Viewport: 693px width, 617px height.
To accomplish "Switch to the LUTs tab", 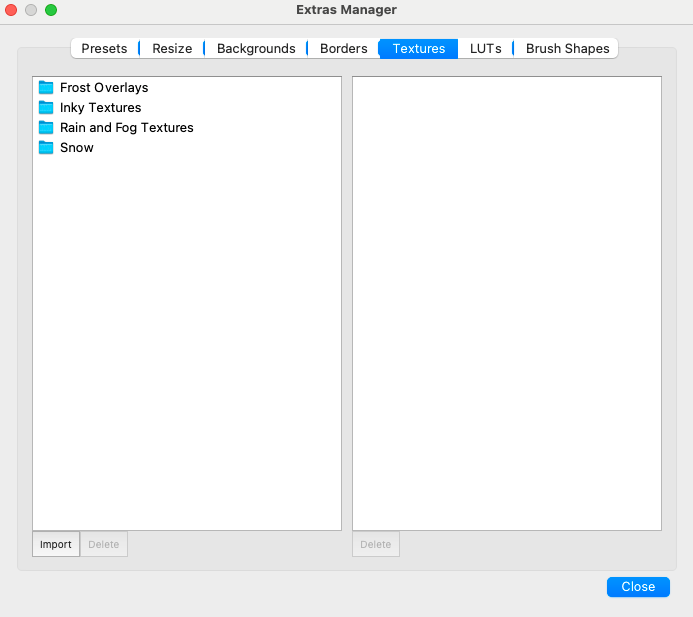I will click(485, 48).
